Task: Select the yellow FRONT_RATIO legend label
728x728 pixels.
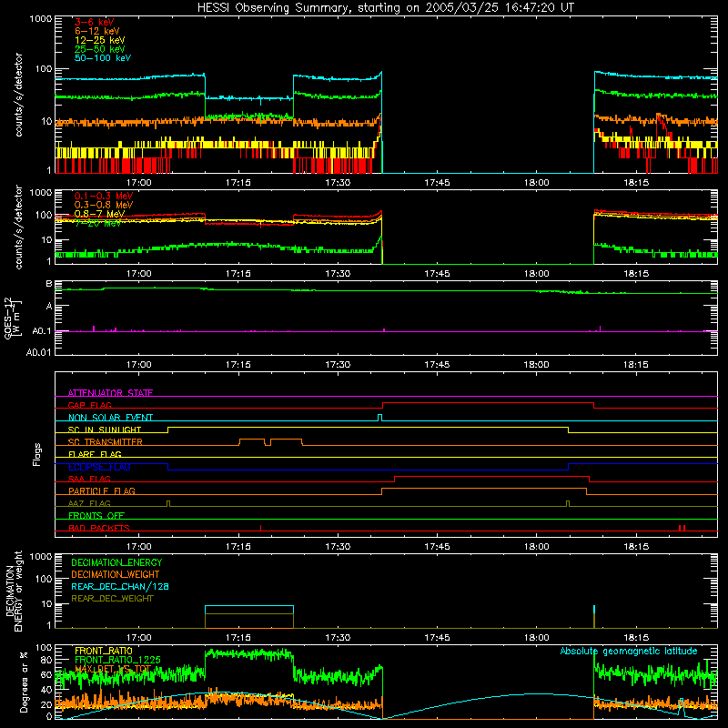Action: pyautogui.click(x=103, y=651)
